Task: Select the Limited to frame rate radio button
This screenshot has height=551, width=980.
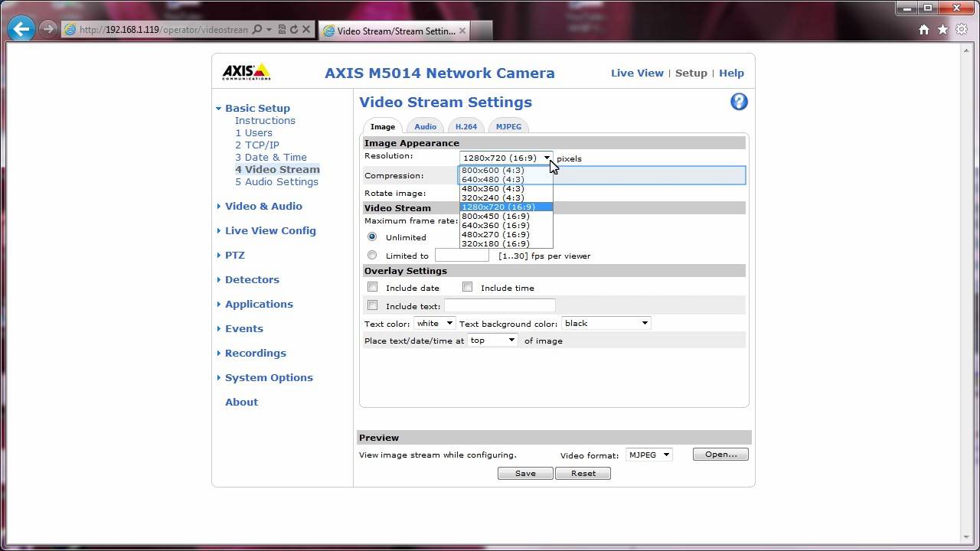Action: [x=372, y=256]
